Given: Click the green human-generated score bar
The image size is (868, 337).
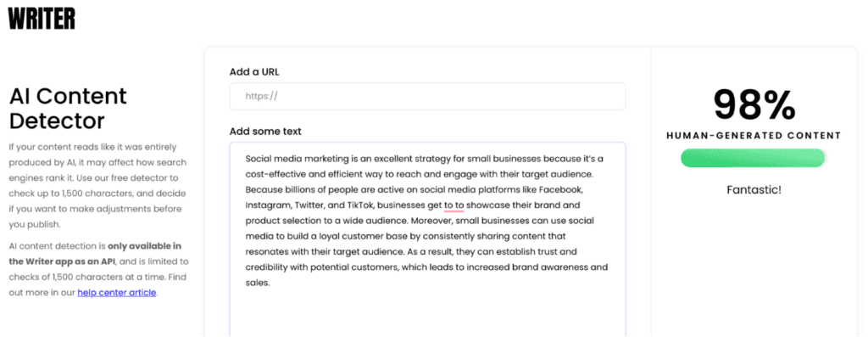Looking at the screenshot, I should (x=753, y=158).
